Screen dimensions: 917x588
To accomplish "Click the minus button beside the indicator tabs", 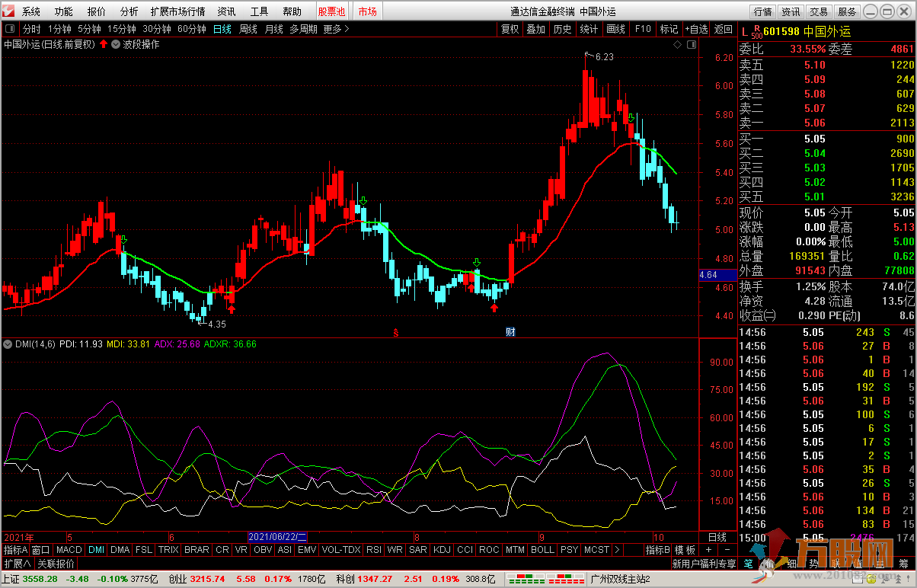I will click(727, 549).
